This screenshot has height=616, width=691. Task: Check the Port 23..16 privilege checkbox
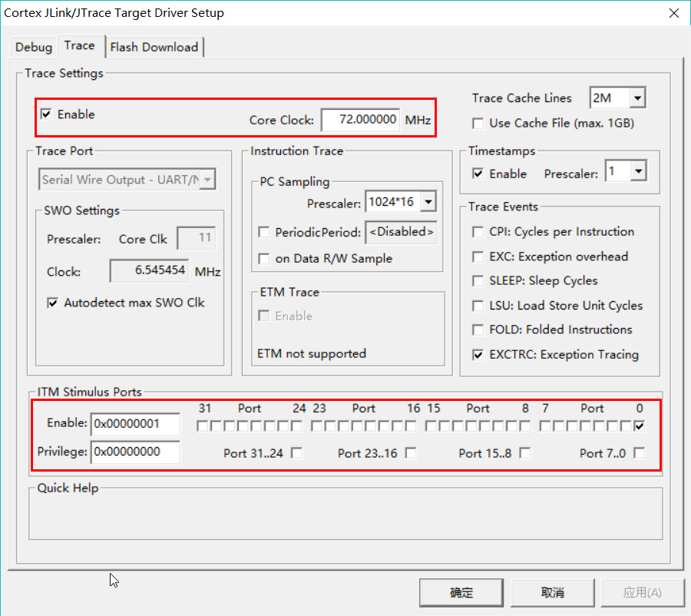[x=412, y=453]
